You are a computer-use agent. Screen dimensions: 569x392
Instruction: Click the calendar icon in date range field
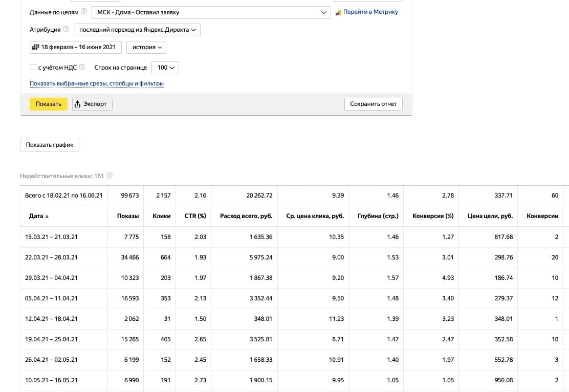pyautogui.click(x=36, y=47)
